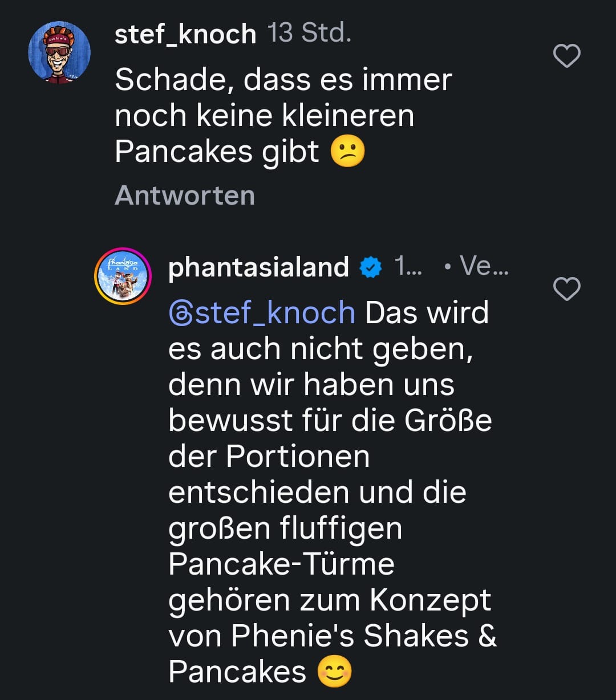The height and width of the screenshot is (700, 616).
Task: Click the "gehören zum Konzept" line
Action: (330, 600)
